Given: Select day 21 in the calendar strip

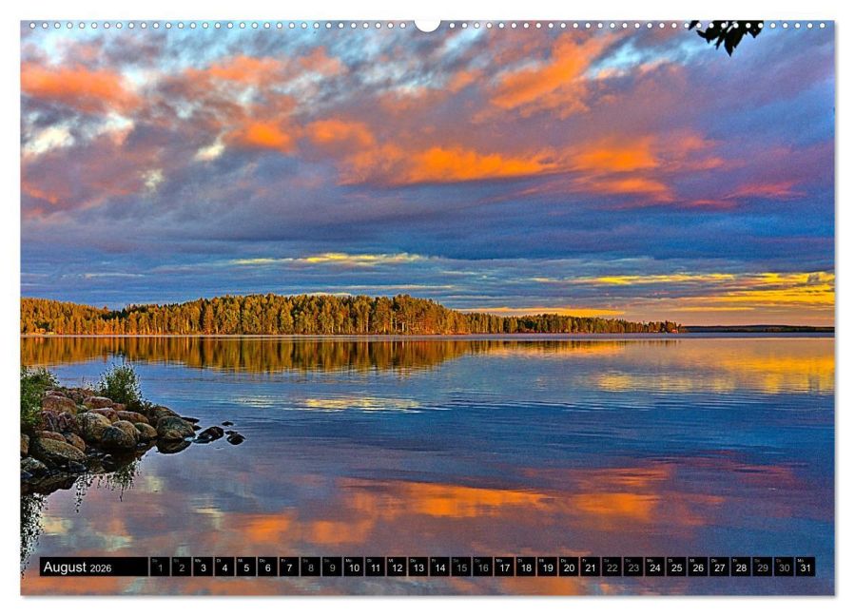Looking at the screenshot, I should coord(590,568).
